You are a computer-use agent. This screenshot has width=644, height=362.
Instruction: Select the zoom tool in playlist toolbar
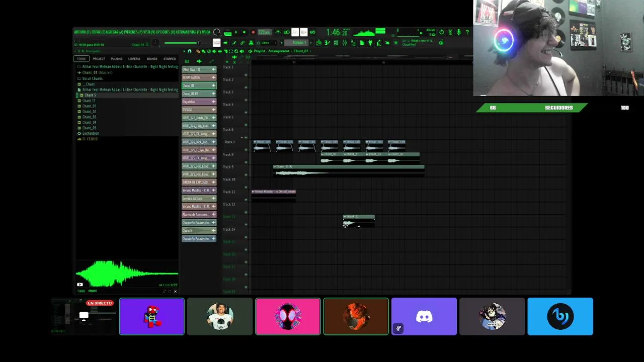pos(236,51)
